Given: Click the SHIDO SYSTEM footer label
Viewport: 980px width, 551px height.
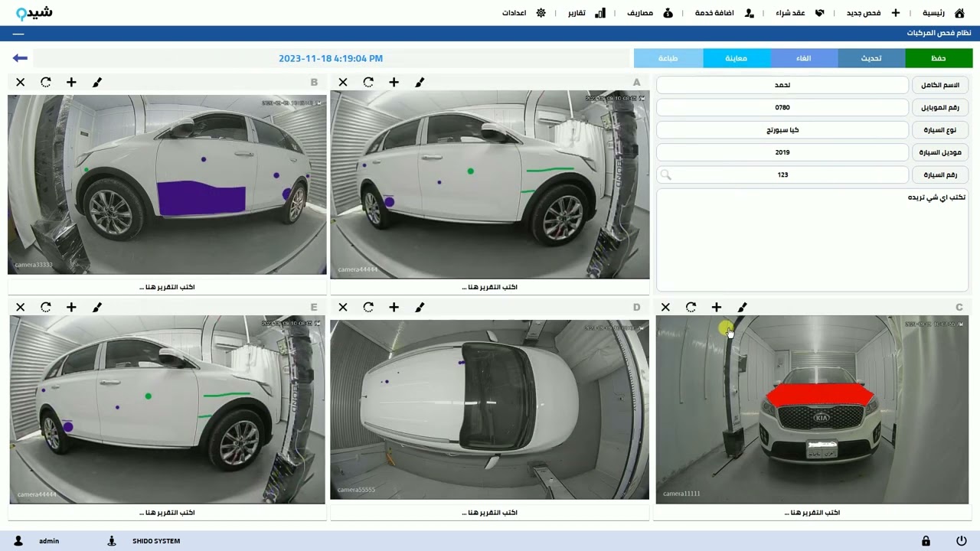Looking at the screenshot, I should 156,541.
